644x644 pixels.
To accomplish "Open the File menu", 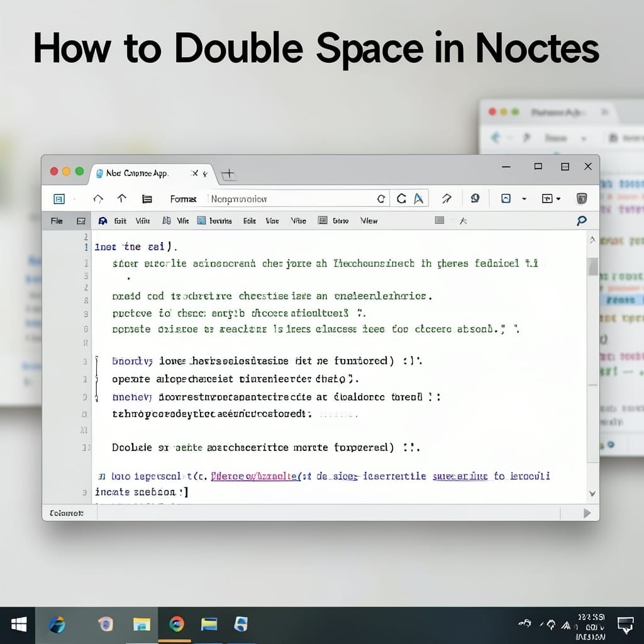I will [57, 221].
